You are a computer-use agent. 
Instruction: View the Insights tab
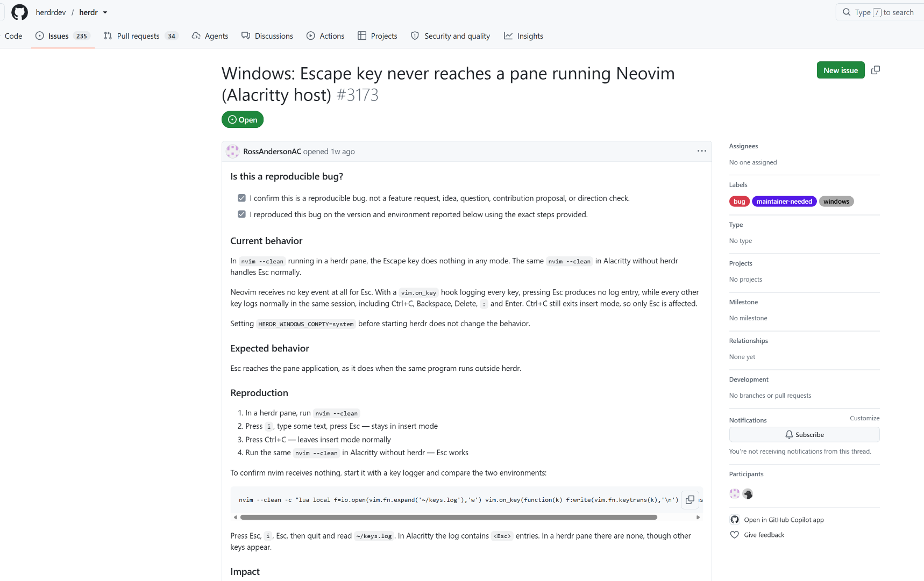click(x=523, y=36)
